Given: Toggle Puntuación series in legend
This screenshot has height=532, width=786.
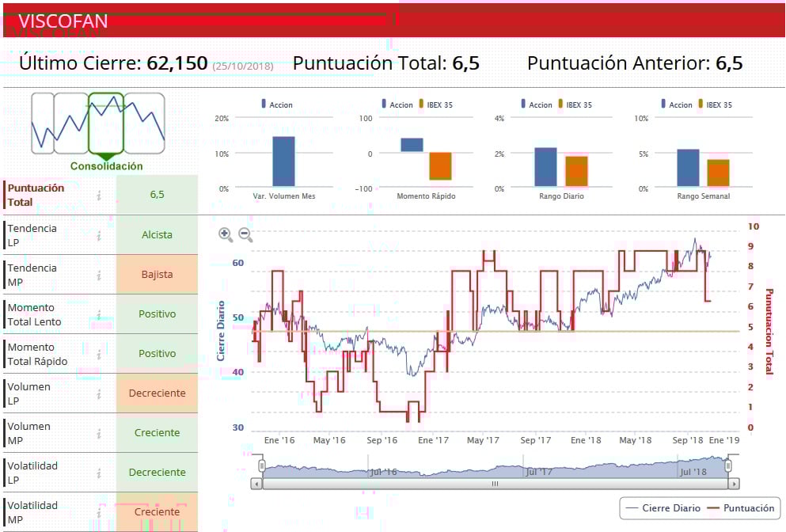Looking at the screenshot, I should (x=740, y=508).
